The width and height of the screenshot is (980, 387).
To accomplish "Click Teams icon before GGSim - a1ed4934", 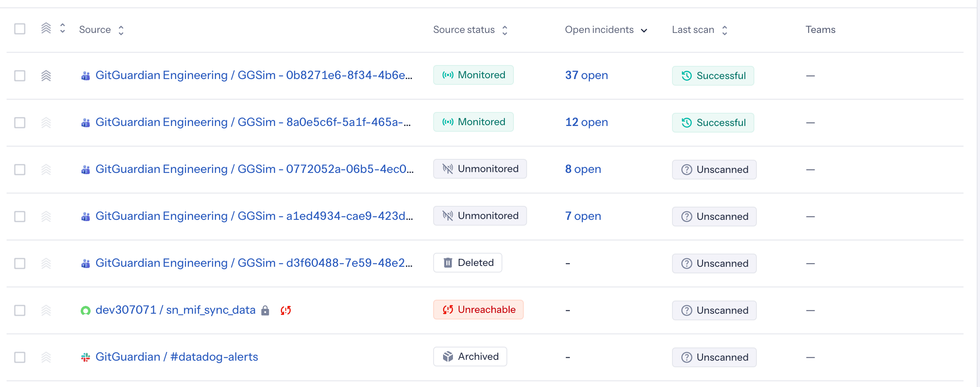I will [x=86, y=217].
